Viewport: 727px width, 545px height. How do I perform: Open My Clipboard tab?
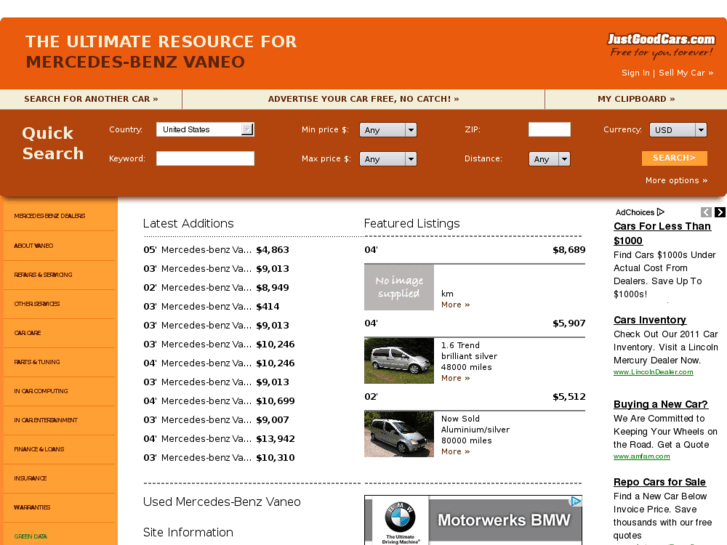(x=636, y=99)
